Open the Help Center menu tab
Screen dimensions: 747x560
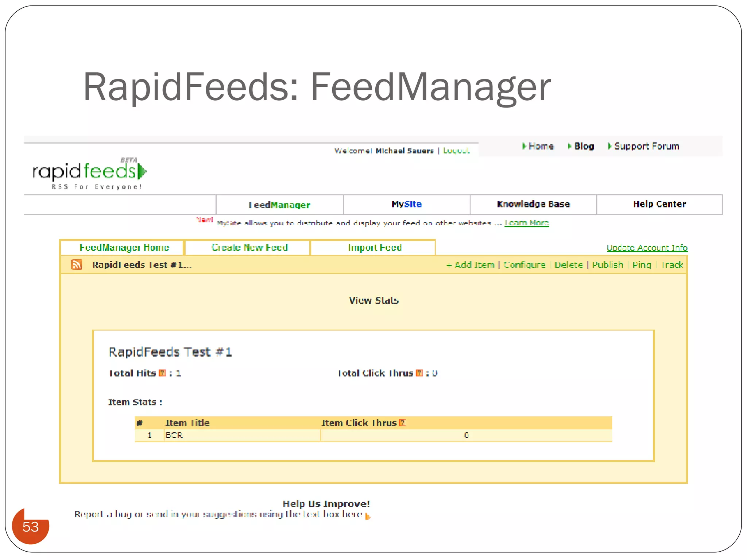[x=659, y=204]
